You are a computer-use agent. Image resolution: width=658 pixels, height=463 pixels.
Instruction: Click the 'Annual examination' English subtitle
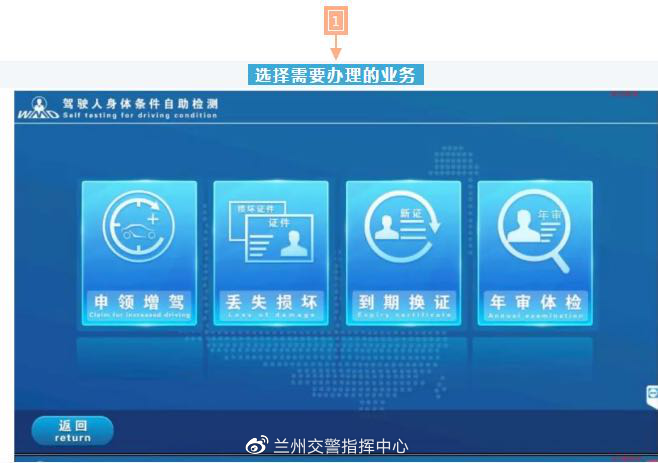point(535,315)
